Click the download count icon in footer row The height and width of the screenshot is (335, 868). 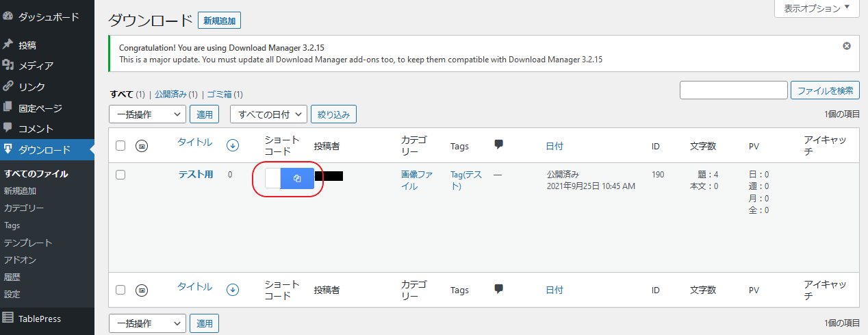point(233,289)
